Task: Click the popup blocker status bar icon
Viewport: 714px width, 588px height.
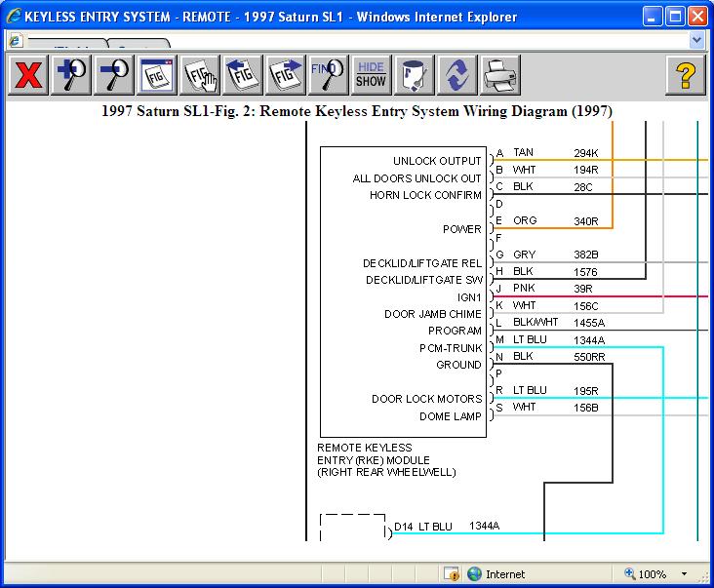Action: [x=451, y=574]
